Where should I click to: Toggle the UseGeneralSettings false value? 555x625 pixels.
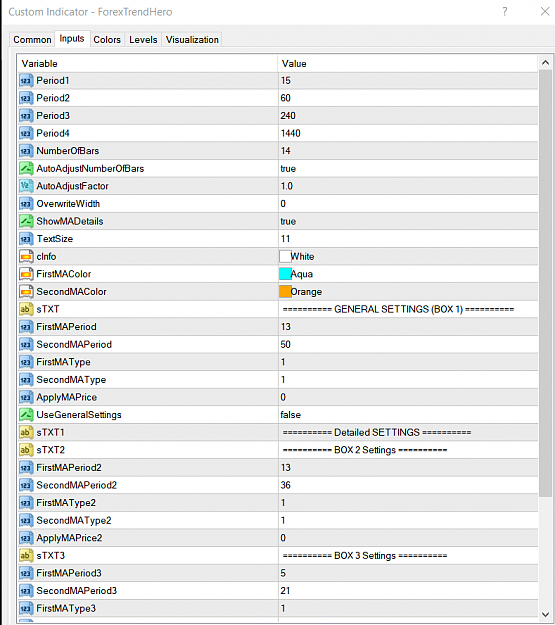pyautogui.click(x=408, y=415)
